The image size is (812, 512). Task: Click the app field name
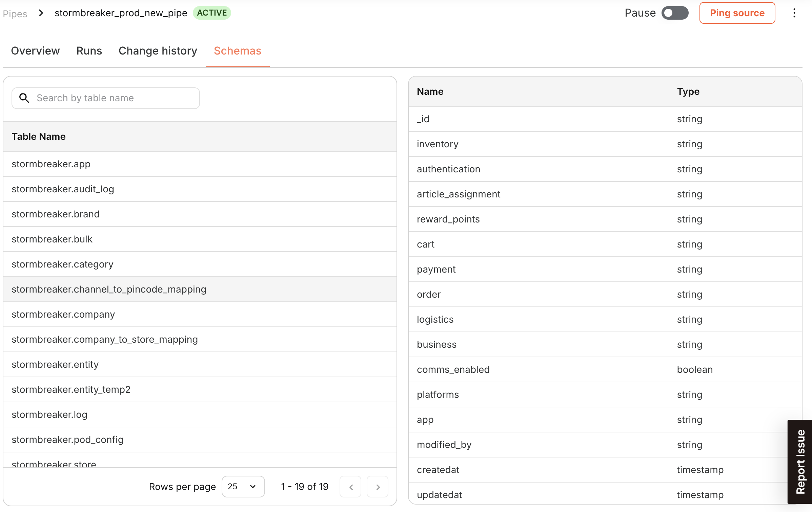coord(425,420)
